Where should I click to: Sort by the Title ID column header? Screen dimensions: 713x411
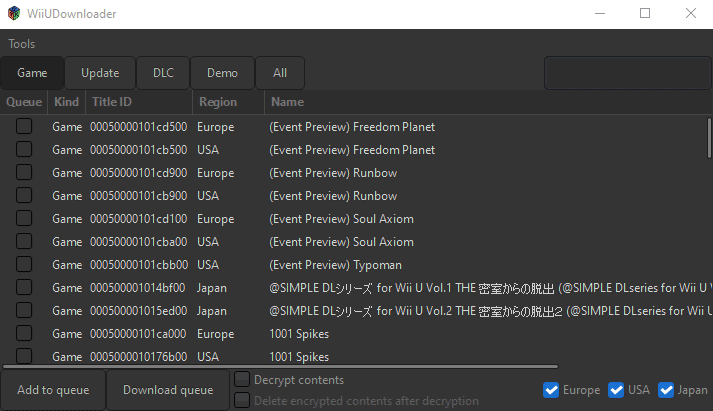coord(139,102)
